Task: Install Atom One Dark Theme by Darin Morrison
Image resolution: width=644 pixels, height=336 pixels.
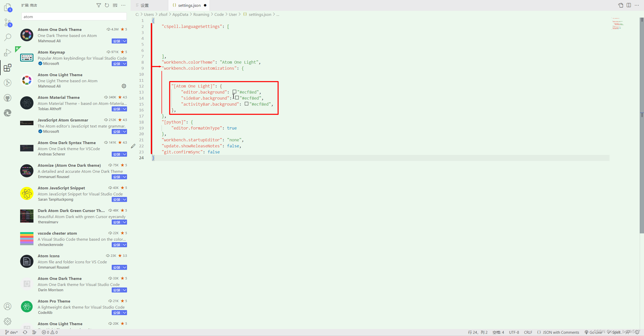Action: point(117,290)
